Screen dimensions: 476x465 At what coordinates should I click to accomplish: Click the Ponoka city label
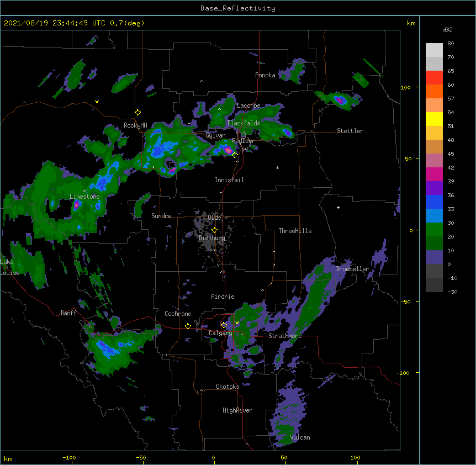pos(265,75)
